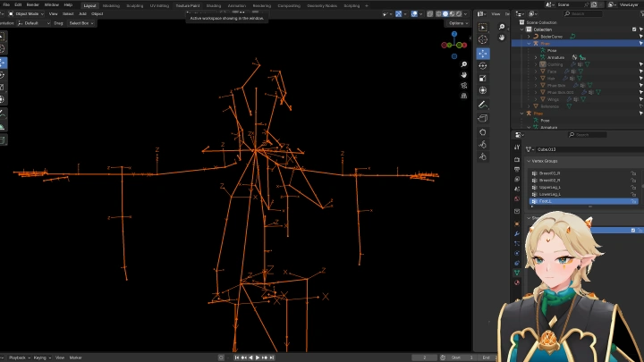Open Modifiers wrench tab in Properties
Screen dimensions: 644x362
point(517,233)
